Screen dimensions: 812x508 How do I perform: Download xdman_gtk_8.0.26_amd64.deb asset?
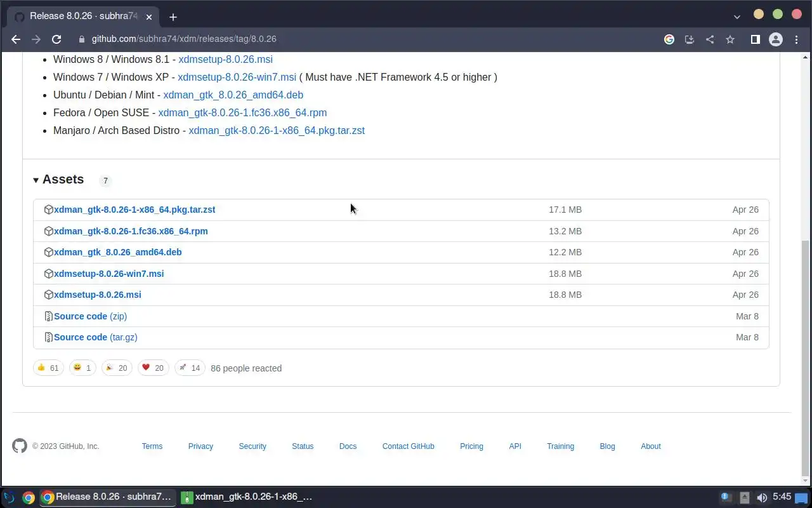click(118, 252)
